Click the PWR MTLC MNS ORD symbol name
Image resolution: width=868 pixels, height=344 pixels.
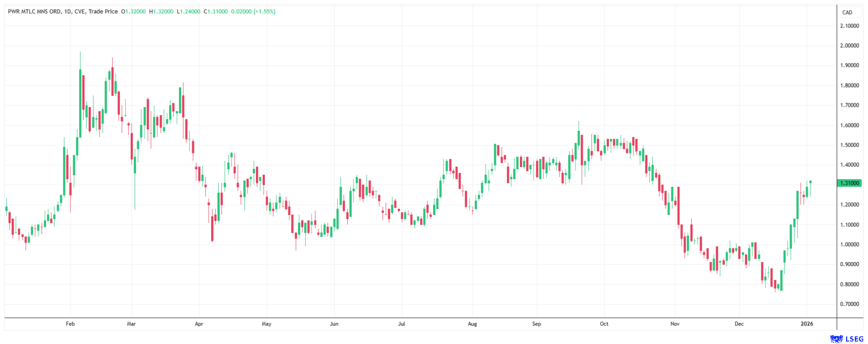tap(34, 11)
